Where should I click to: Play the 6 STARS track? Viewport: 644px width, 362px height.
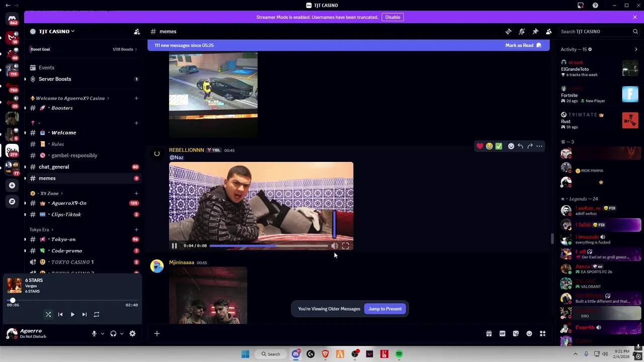pyautogui.click(x=72, y=314)
